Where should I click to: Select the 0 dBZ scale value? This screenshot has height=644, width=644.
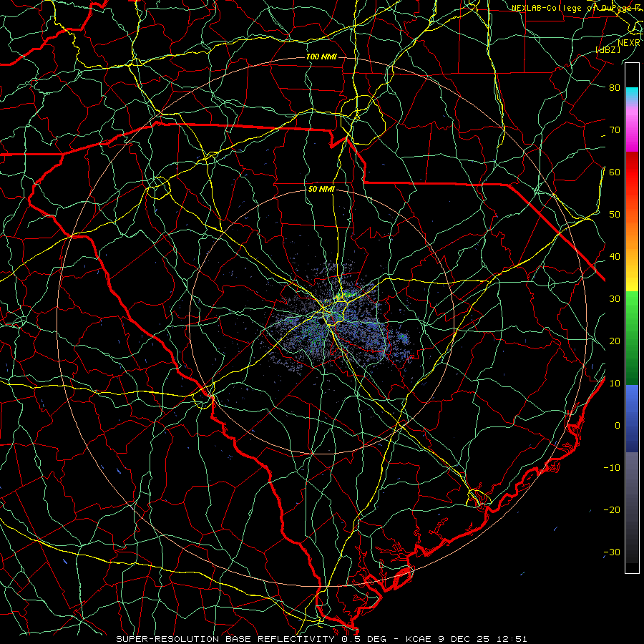click(x=618, y=426)
